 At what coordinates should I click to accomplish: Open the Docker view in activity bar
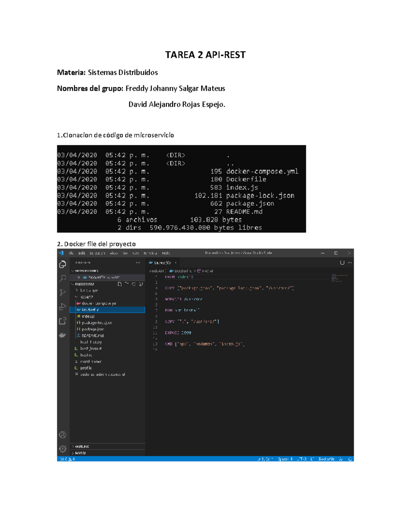(63, 335)
